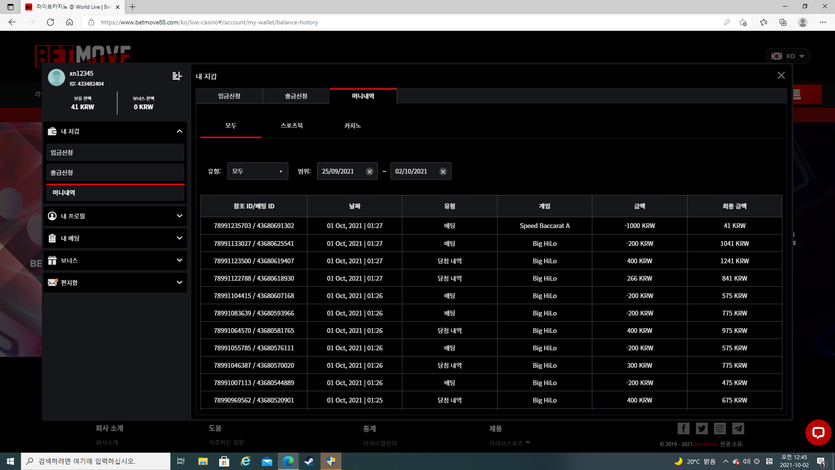The width and height of the screenshot is (835, 470).
Task: Open Mail app from the taskbar
Action: tap(267, 461)
